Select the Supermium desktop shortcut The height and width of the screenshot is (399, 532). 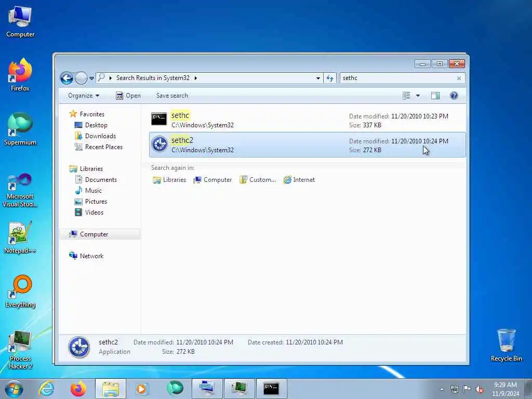point(20,129)
